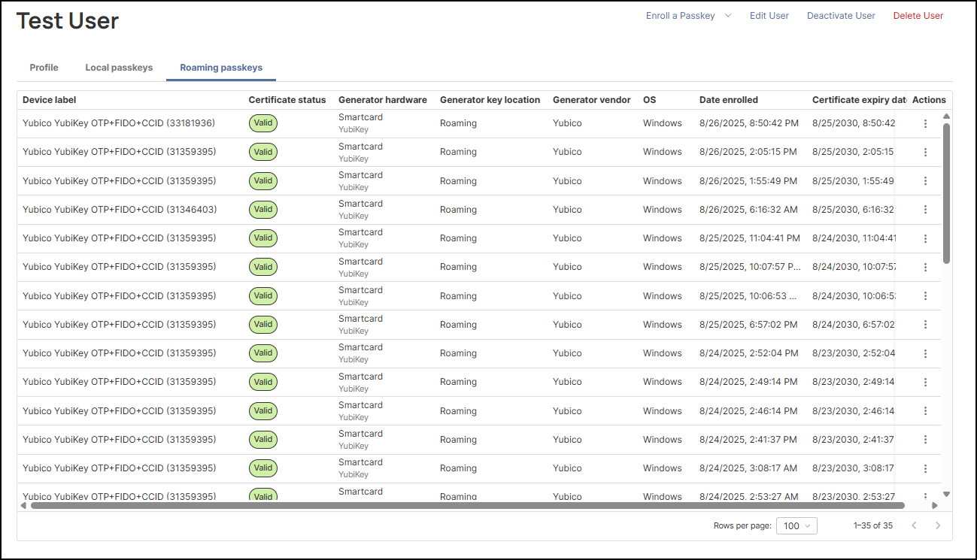The width and height of the screenshot is (977, 560).
Task: Open the Rows per page dropdown
Action: click(797, 525)
